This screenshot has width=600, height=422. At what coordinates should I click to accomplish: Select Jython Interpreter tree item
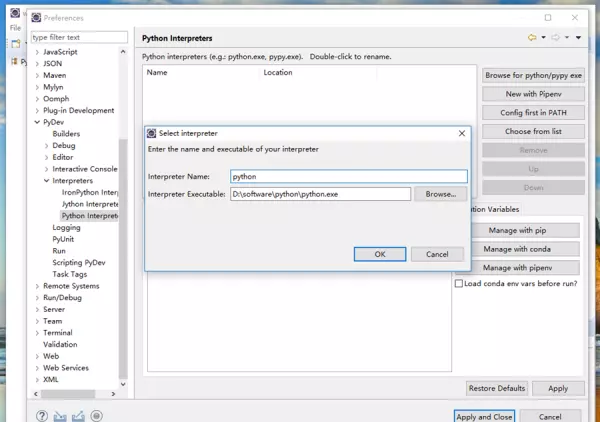(x=90, y=204)
